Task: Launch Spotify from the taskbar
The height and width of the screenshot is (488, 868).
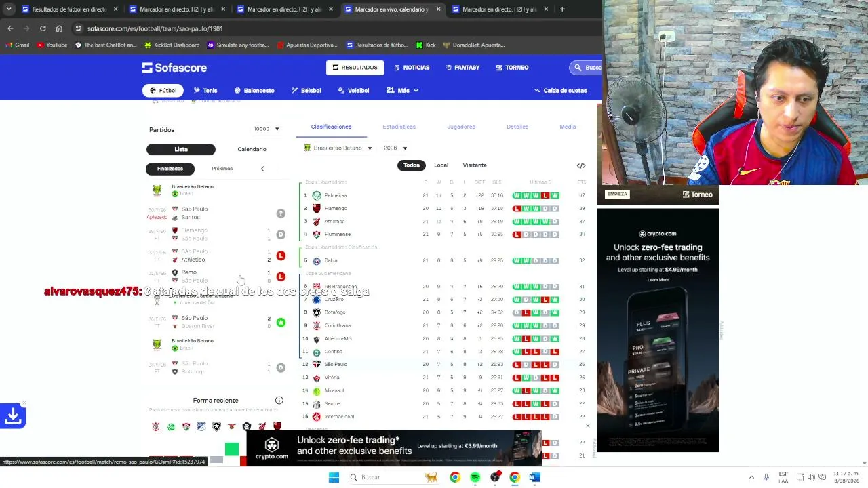Action: 475,477
